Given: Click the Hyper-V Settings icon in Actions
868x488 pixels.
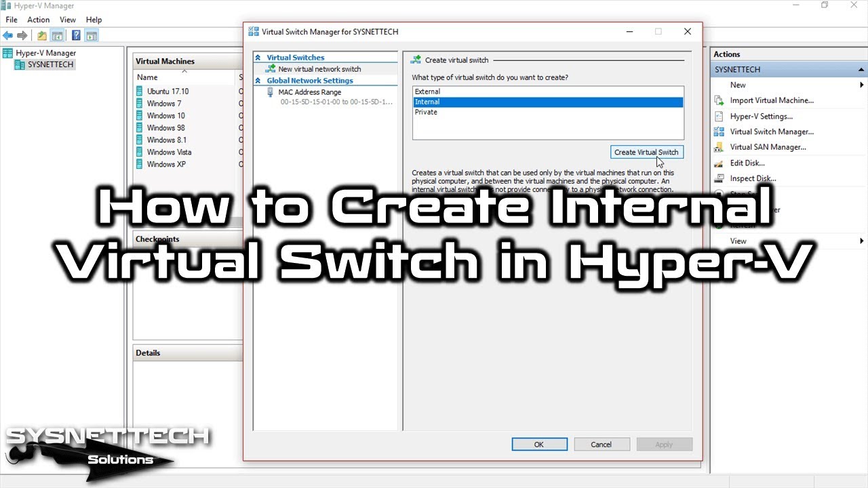Looking at the screenshot, I should point(719,116).
